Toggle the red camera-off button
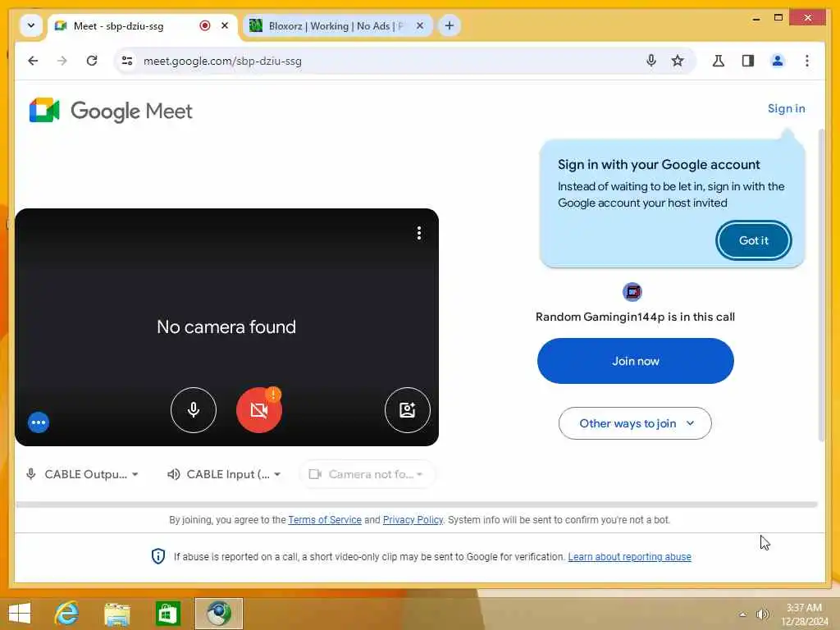 [259, 410]
